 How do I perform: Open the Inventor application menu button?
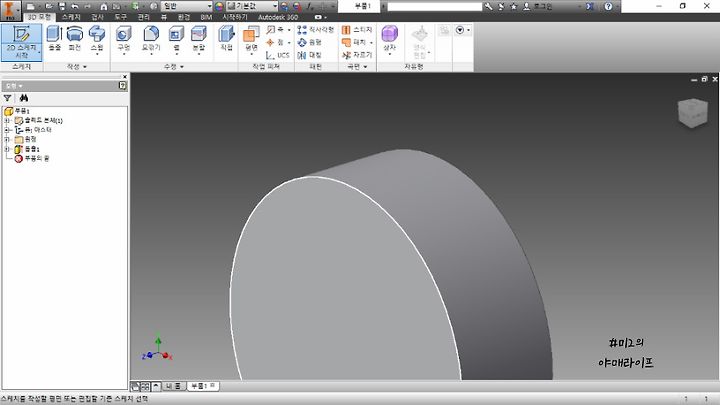click(10, 10)
